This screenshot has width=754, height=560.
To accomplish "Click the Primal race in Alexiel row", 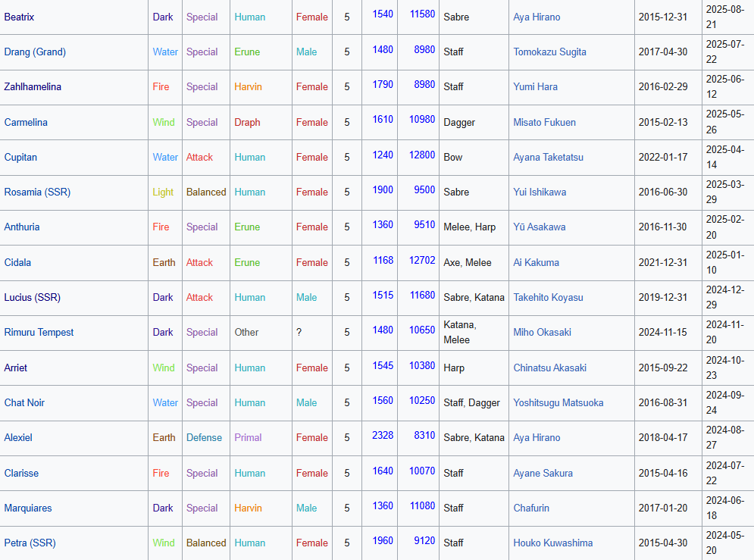I will [x=248, y=437].
